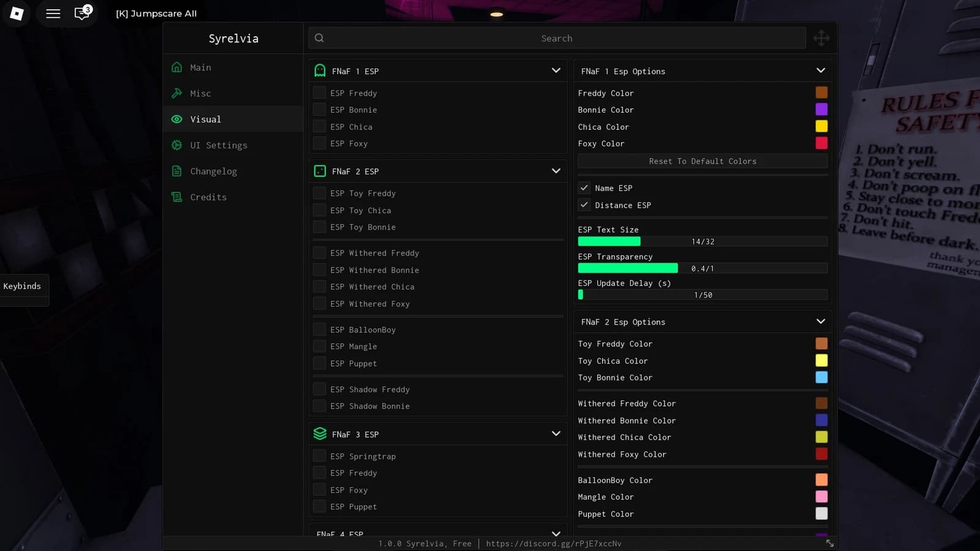
Task: Click the Credits scroll icon
Action: [177, 197]
